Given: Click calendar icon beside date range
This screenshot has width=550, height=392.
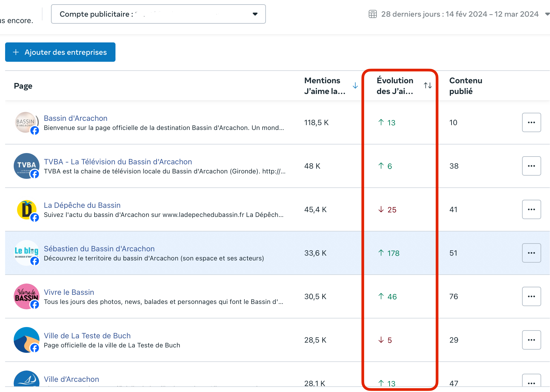Looking at the screenshot, I should coord(372,14).
